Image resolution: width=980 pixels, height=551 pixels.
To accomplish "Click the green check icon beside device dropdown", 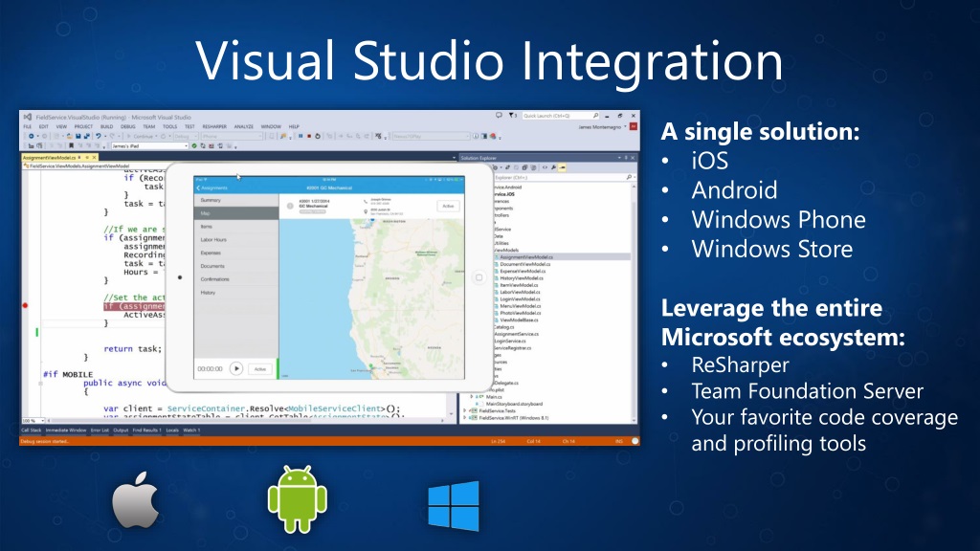I will pyautogui.click(x=194, y=146).
